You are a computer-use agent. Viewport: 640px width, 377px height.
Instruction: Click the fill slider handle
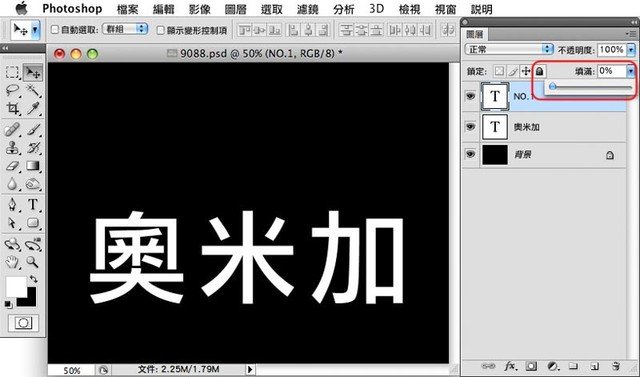[x=553, y=86]
